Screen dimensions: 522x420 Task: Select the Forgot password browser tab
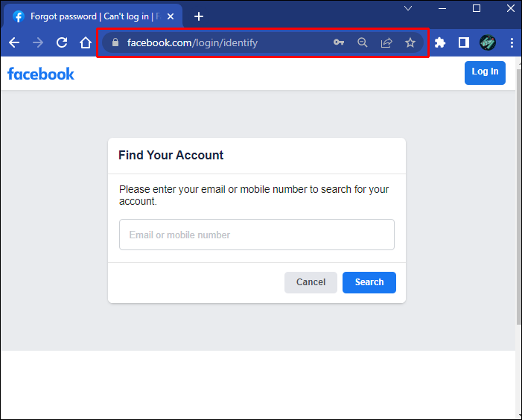[93, 16]
